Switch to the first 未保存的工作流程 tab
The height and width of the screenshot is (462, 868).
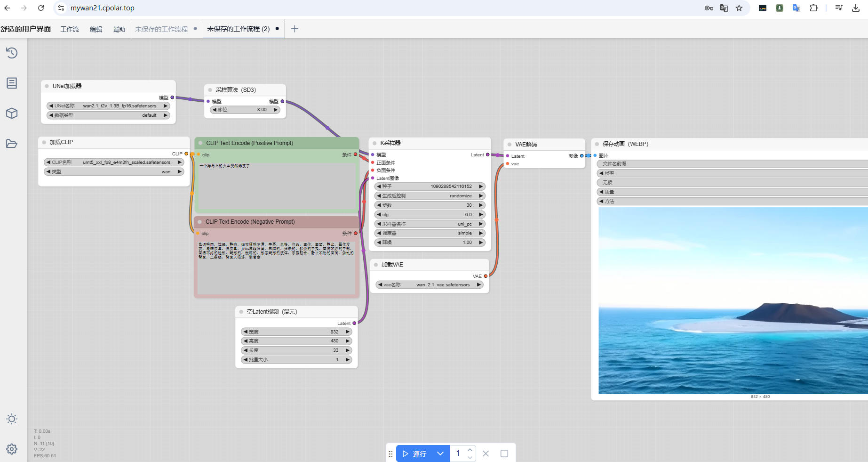click(161, 29)
